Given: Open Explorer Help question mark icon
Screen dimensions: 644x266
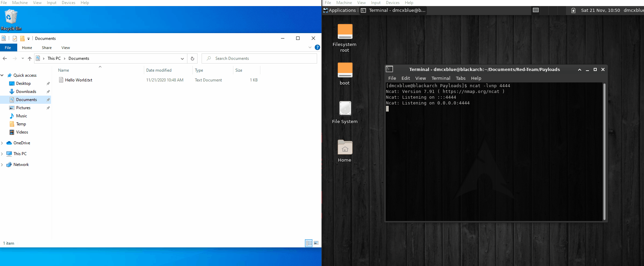Looking at the screenshot, I should coord(317,47).
